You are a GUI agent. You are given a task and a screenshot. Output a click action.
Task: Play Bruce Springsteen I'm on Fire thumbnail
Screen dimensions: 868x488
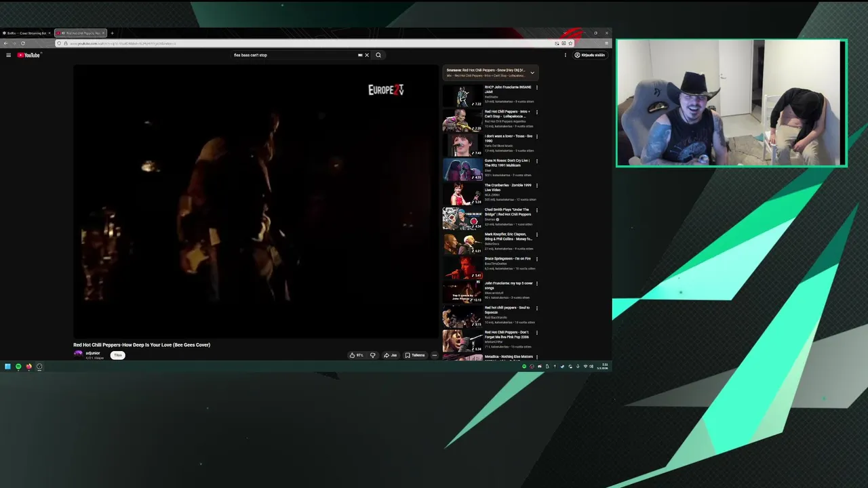[462, 267]
